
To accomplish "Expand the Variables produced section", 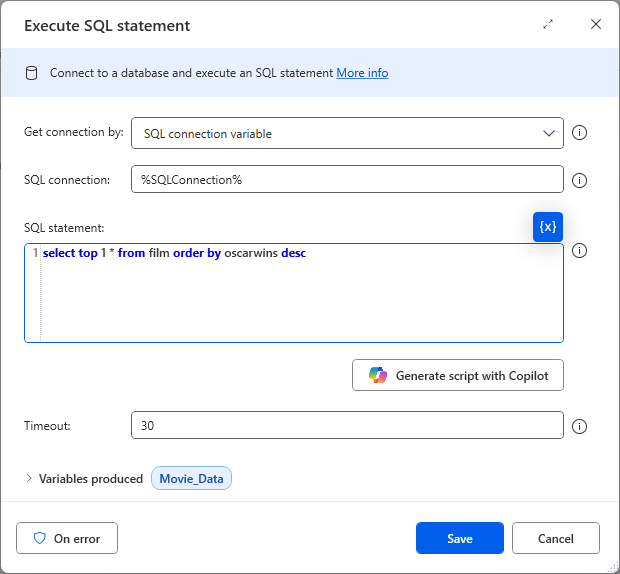I will [x=28, y=478].
